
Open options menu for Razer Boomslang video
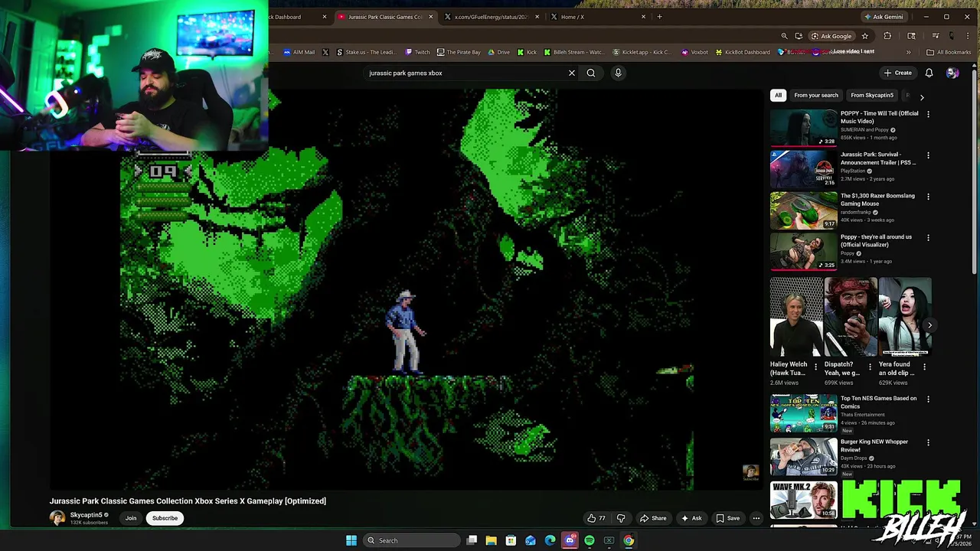pos(928,197)
